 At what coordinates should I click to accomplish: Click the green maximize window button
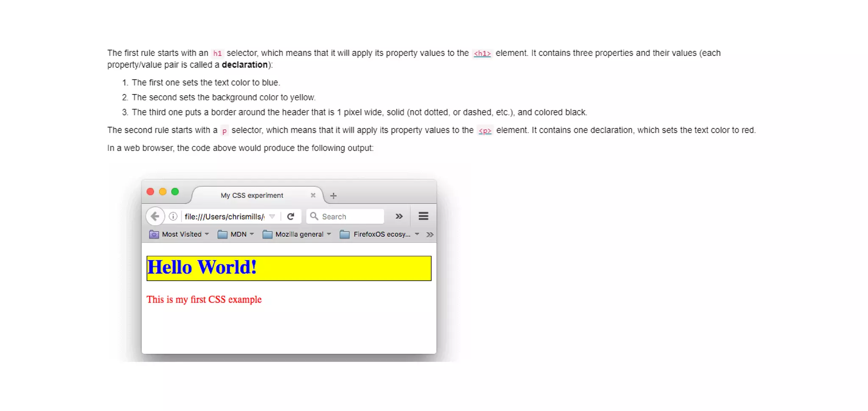click(175, 192)
